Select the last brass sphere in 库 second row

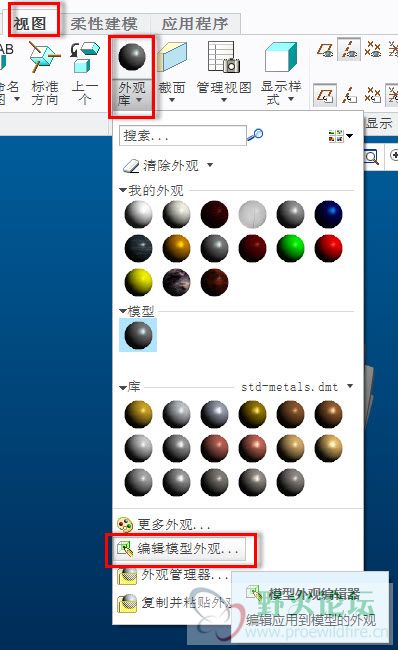(x=328, y=448)
